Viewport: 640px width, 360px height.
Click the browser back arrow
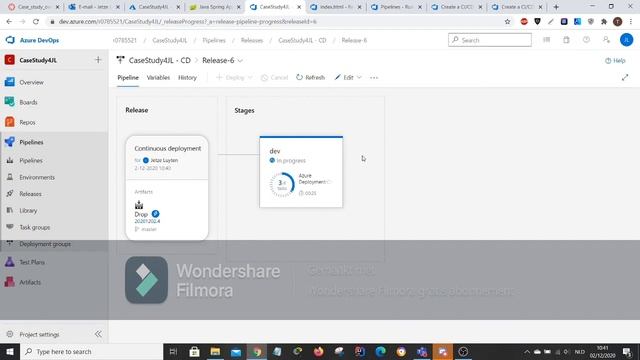coord(9,22)
